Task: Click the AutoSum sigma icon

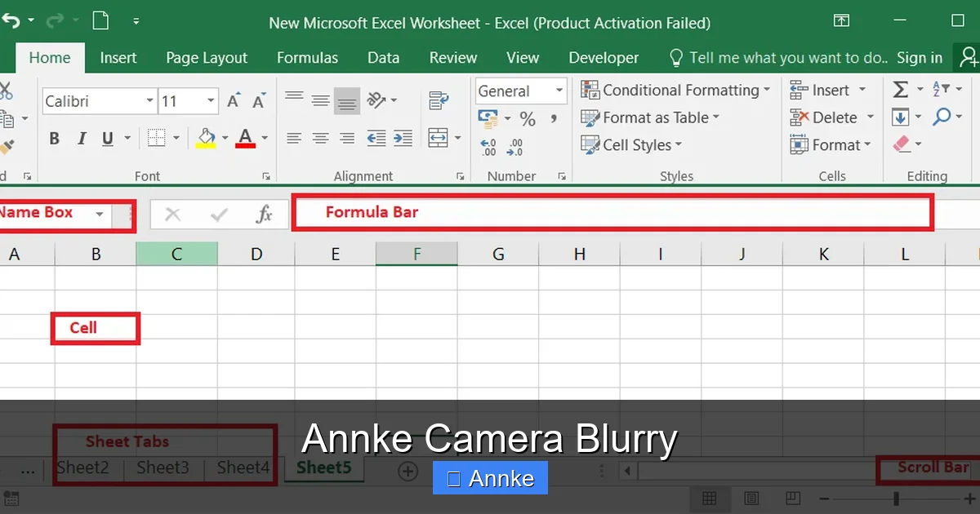Action: (900, 90)
